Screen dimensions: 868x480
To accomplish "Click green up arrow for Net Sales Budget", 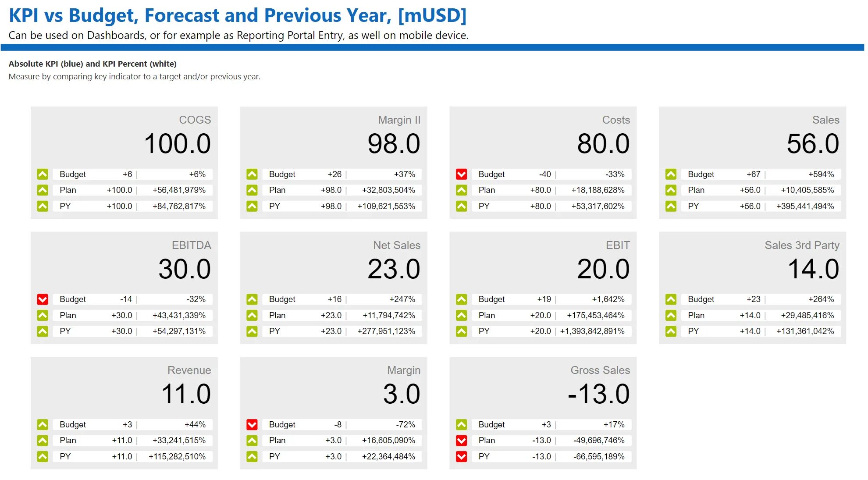I will click(252, 299).
